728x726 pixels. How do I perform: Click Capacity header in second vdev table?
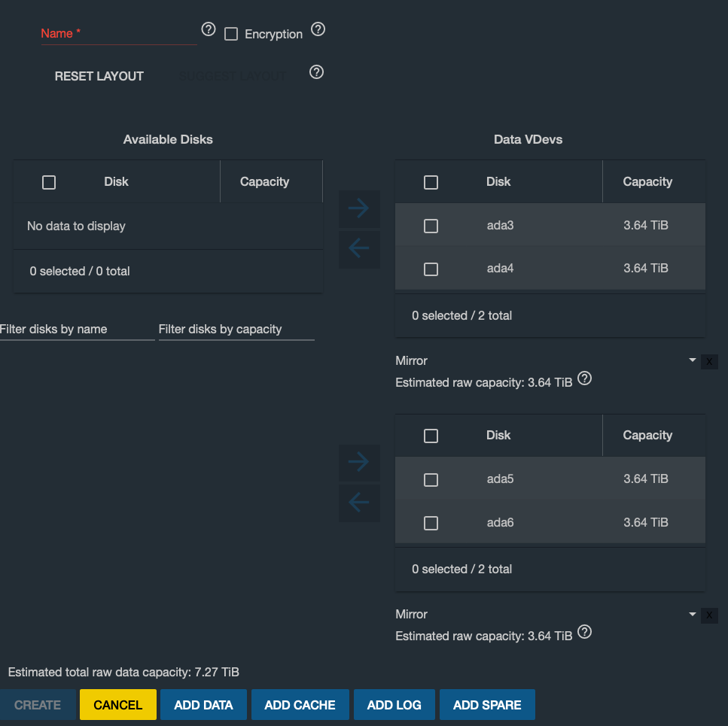(x=647, y=435)
